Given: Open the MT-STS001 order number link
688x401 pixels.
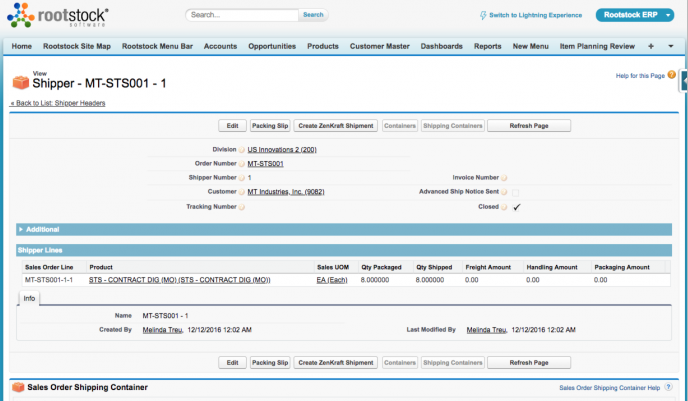Looking at the screenshot, I should point(265,164).
